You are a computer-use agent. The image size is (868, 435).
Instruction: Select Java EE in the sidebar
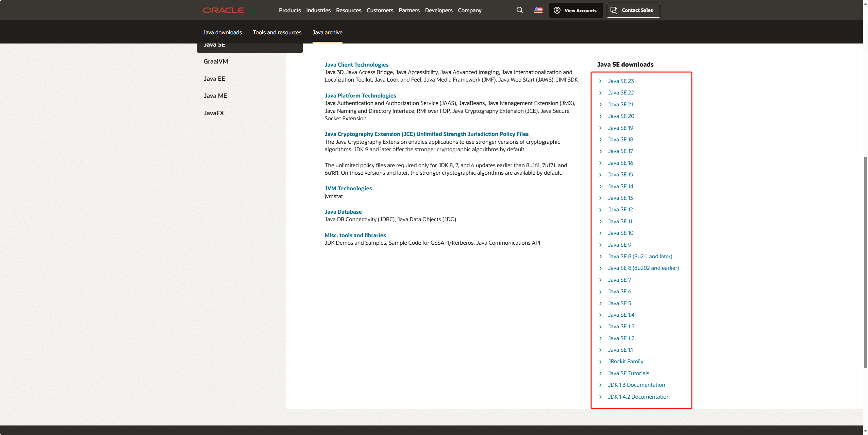pyautogui.click(x=214, y=79)
